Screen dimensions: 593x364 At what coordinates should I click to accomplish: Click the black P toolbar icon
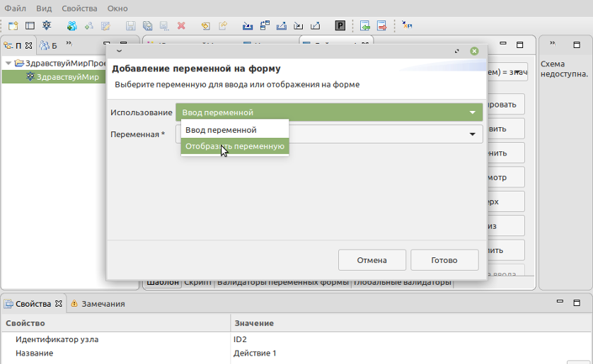(340, 25)
